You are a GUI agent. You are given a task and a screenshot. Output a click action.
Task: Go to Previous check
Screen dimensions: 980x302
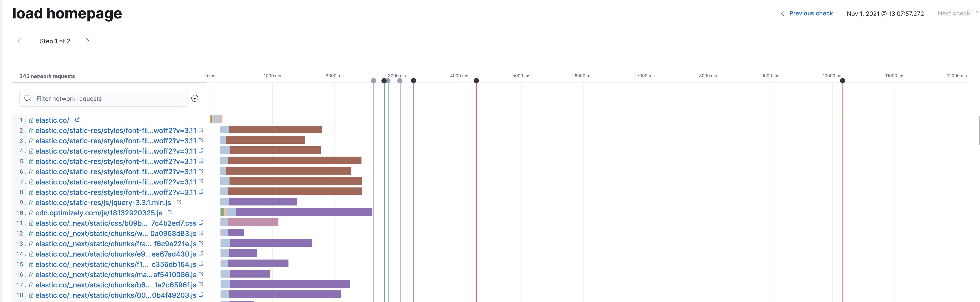click(x=807, y=13)
